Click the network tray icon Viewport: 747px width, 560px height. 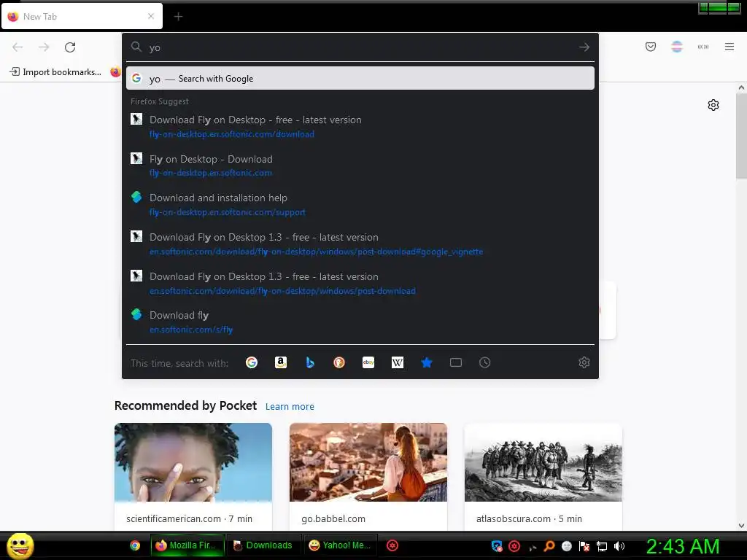[x=602, y=546]
